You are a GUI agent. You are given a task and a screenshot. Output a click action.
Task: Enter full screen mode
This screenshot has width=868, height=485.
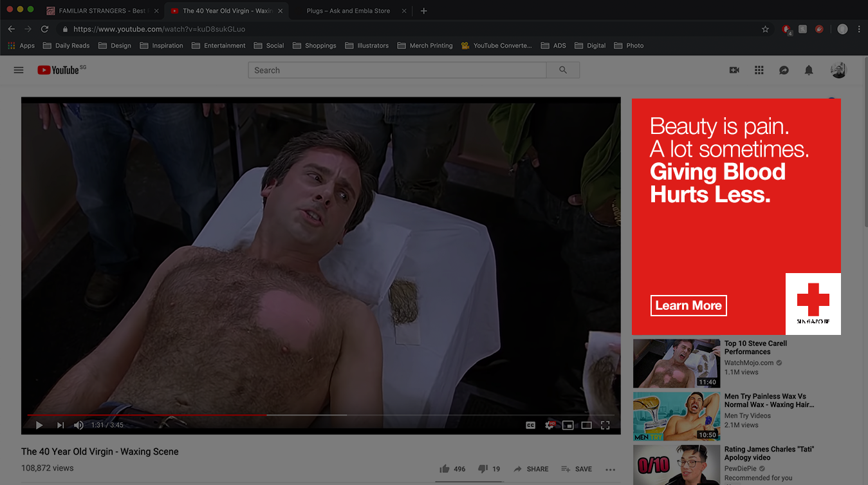click(x=605, y=425)
